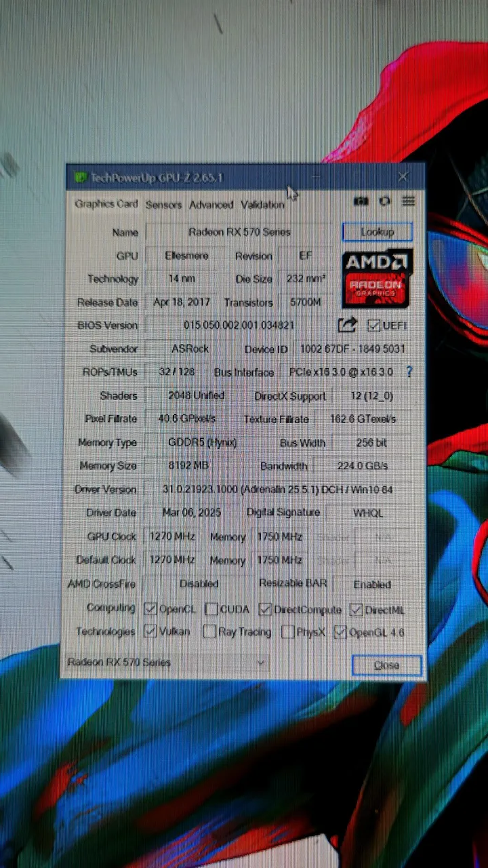Click the GPU-Z title bar app icon
The image size is (488, 868).
81,177
